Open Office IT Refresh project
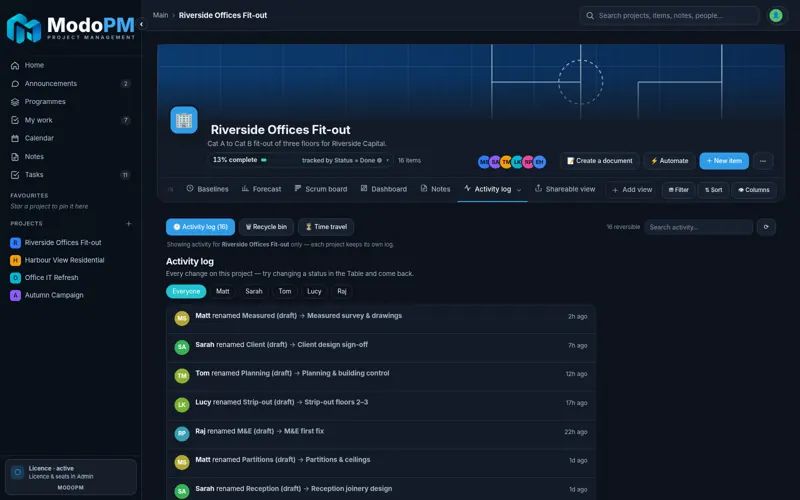Image resolution: width=800 pixels, height=500 pixels. tap(70, 278)
